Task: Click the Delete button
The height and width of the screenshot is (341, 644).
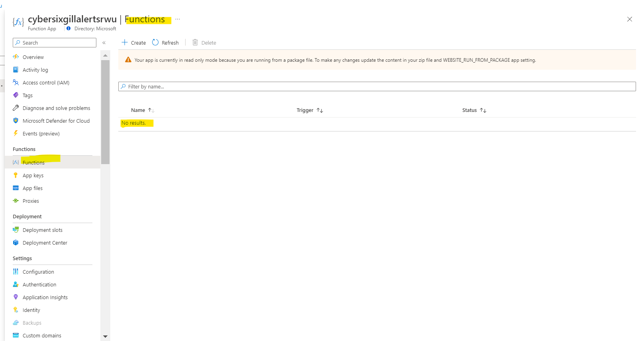Action: [x=204, y=43]
